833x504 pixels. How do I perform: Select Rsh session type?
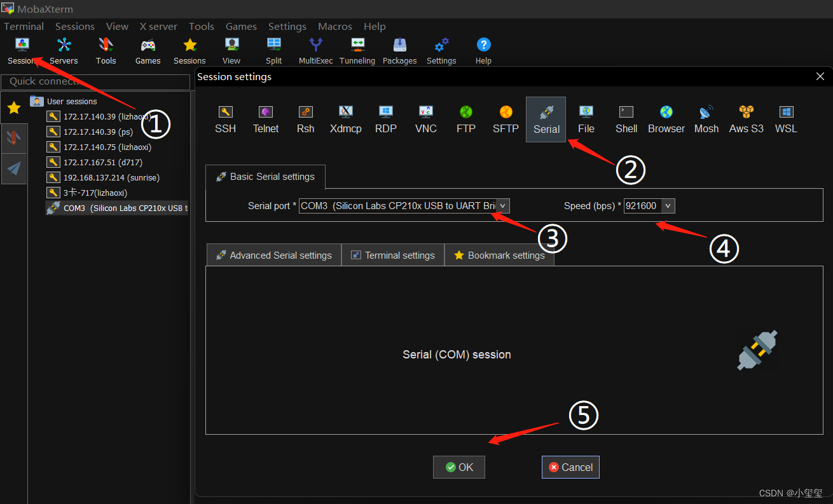click(306, 119)
